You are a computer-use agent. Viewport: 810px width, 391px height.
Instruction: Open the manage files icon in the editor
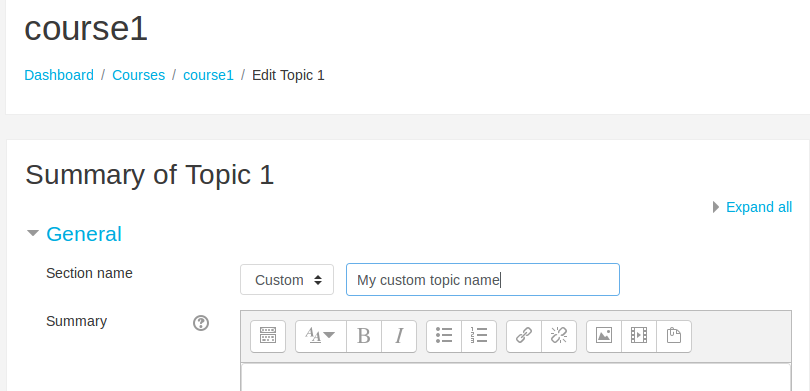(x=674, y=336)
